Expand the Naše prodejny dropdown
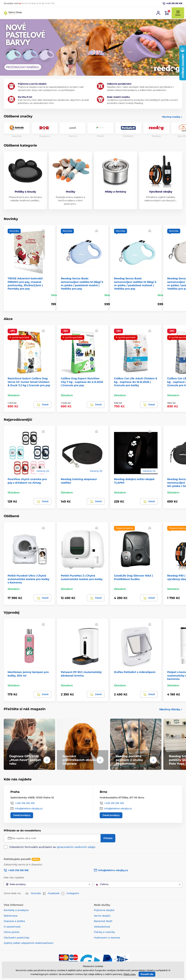The image size is (186, 980). pos(48,884)
